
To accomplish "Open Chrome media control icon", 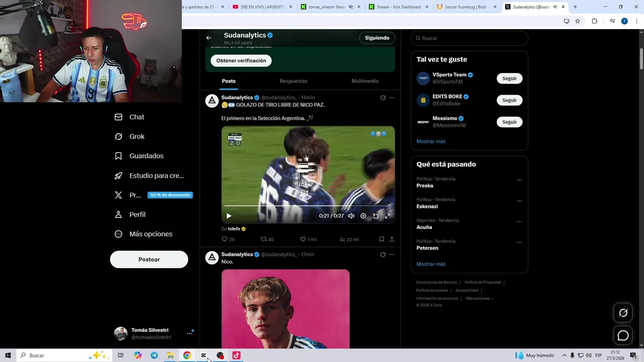I will coord(612,21).
